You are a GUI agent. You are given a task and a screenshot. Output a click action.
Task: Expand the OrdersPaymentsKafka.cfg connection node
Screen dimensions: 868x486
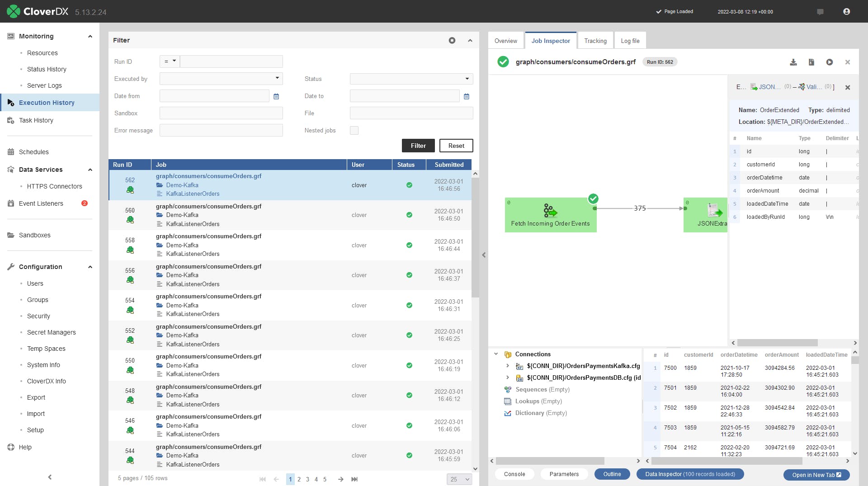pos(507,366)
